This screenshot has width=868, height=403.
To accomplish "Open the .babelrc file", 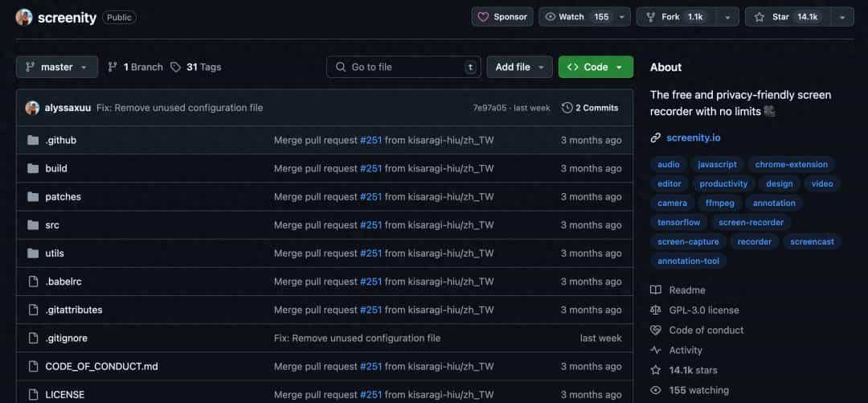I will click(63, 282).
